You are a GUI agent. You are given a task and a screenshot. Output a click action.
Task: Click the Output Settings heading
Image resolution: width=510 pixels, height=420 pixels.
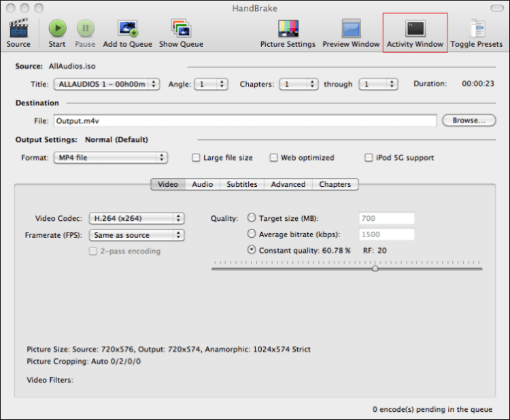pos(46,139)
